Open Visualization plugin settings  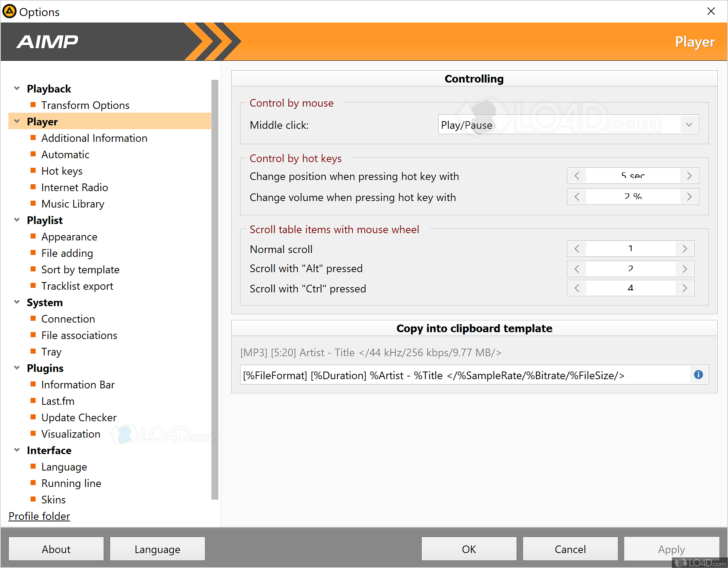[71, 434]
